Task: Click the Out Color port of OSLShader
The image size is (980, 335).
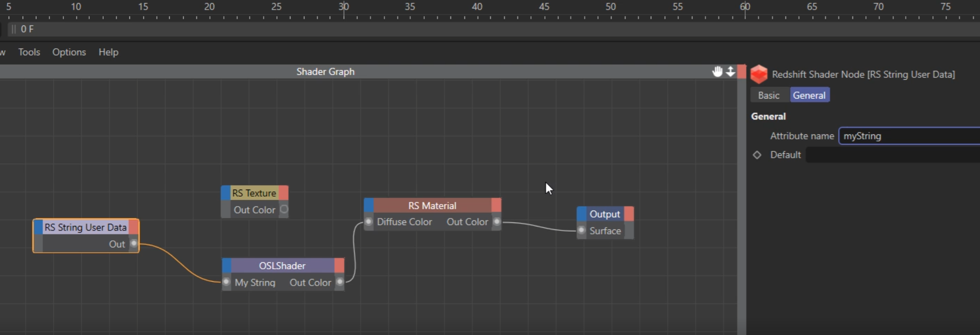Action: [x=339, y=282]
